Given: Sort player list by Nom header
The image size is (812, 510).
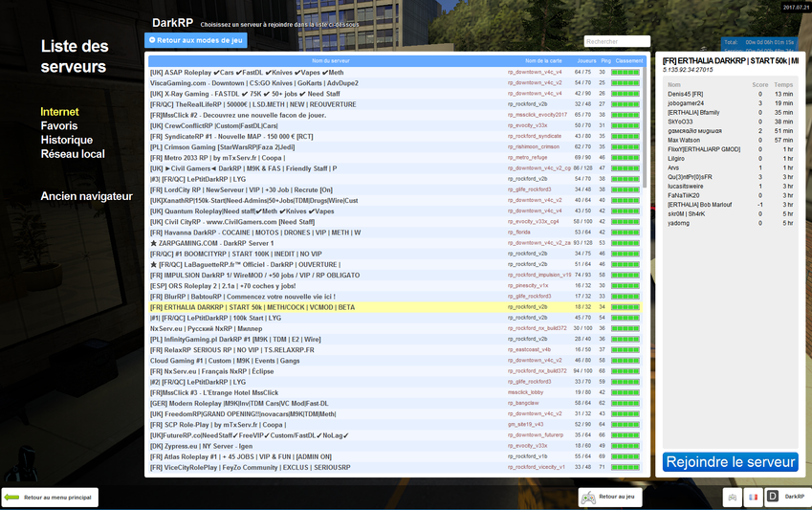Looking at the screenshot, I should click(673, 85).
